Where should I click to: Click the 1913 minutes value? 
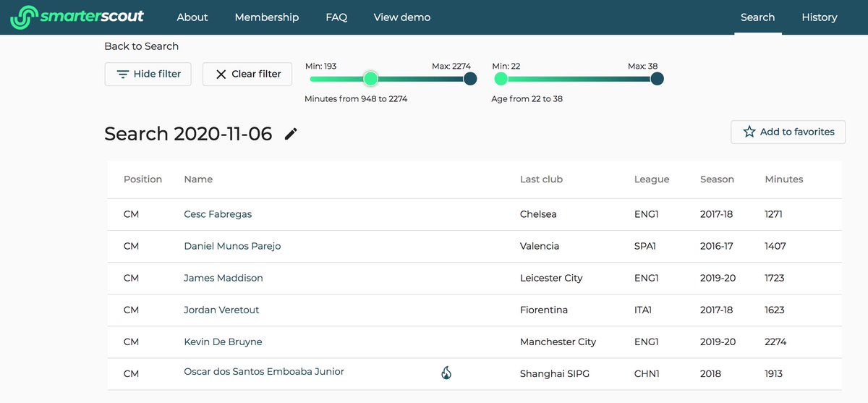774,374
